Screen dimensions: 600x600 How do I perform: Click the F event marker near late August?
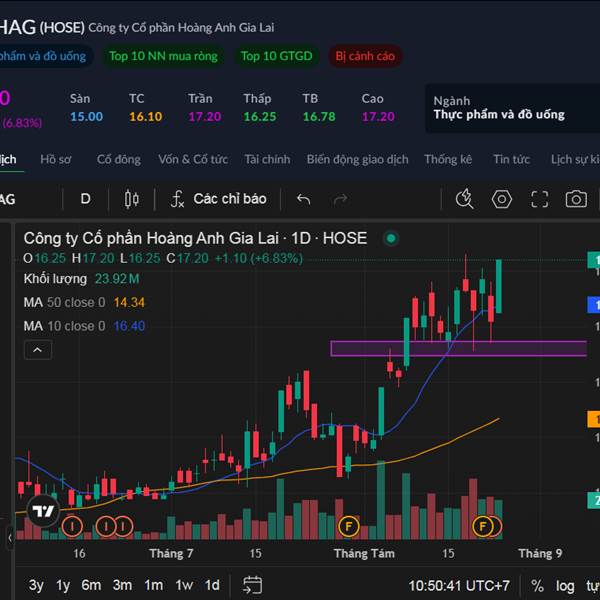click(x=483, y=527)
